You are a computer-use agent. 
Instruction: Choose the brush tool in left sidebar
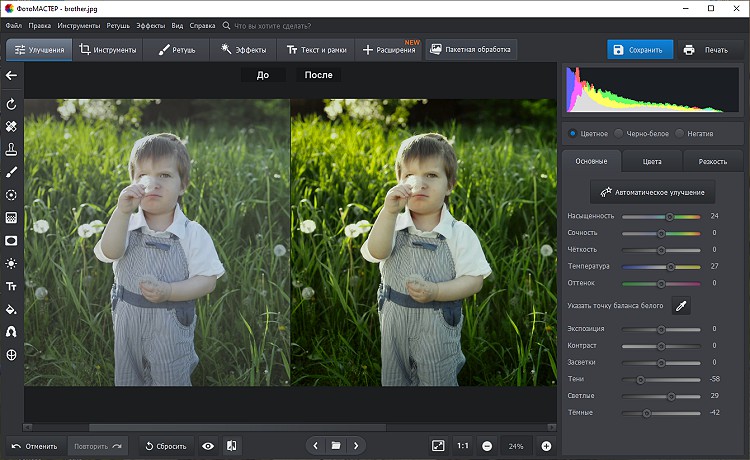click(x=11, y=172)
